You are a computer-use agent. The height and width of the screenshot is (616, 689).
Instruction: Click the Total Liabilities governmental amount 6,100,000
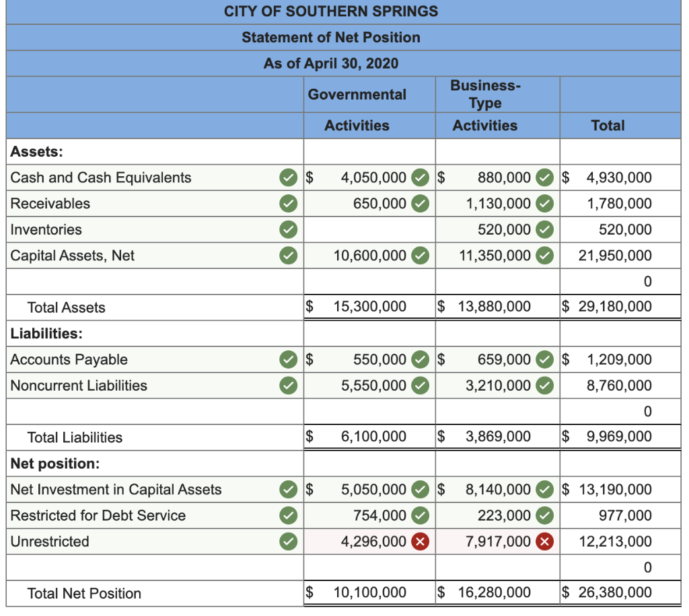pos(373,436)
